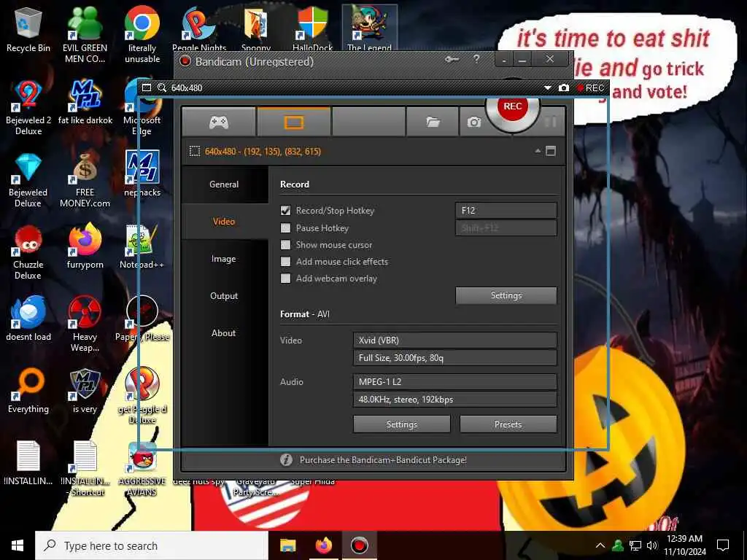Open the Presets button
Screen dimensions: 747x560
click(x=508, y=424)
